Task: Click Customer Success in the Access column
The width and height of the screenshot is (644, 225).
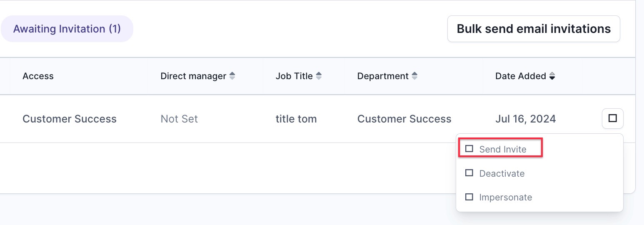Action: coord(70,119)
